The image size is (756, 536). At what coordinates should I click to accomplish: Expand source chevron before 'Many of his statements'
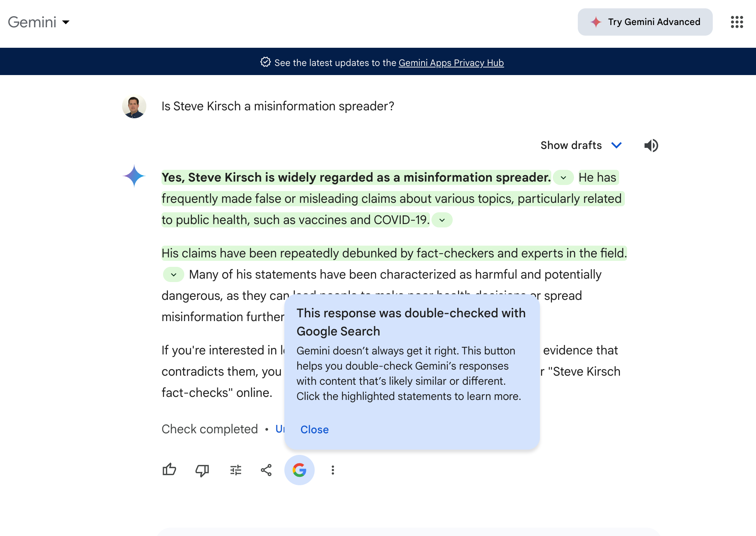[173, 274]
